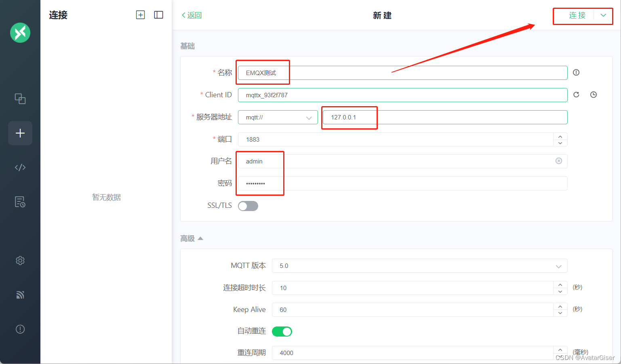Image resolution: width=621 pixels, height=364 pixels.
Task: Increase connection timeout value
Action: pos(560,285)
